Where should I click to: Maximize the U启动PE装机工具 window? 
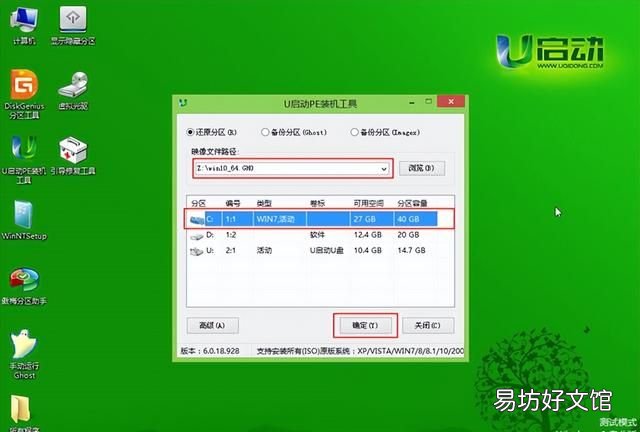click(x=429, y=101)
